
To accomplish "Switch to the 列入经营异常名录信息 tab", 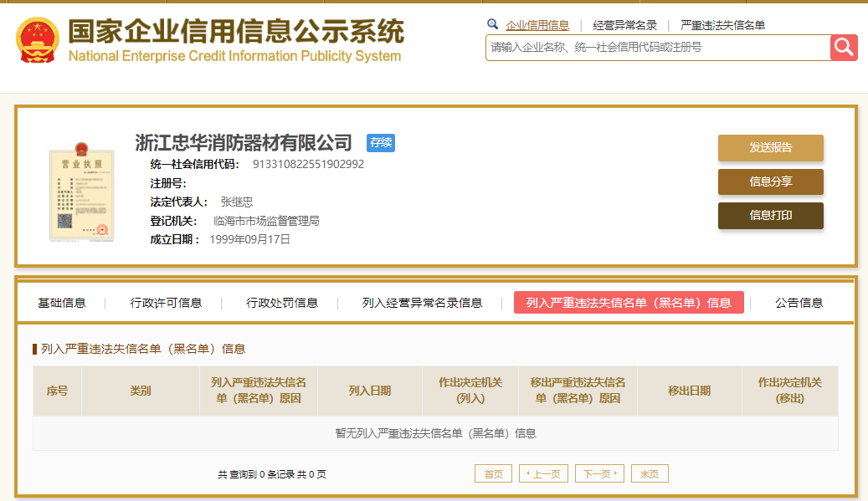I will coord(422,303).
